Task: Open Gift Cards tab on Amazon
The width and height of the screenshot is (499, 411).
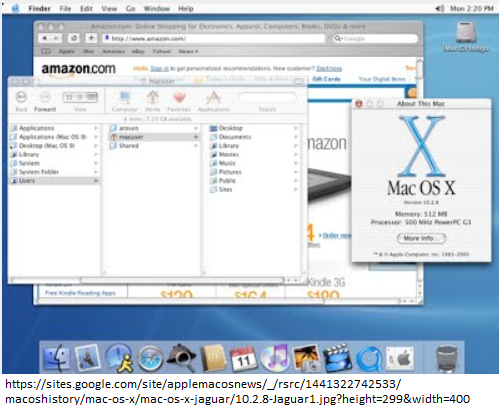Action: pos(326,79)
